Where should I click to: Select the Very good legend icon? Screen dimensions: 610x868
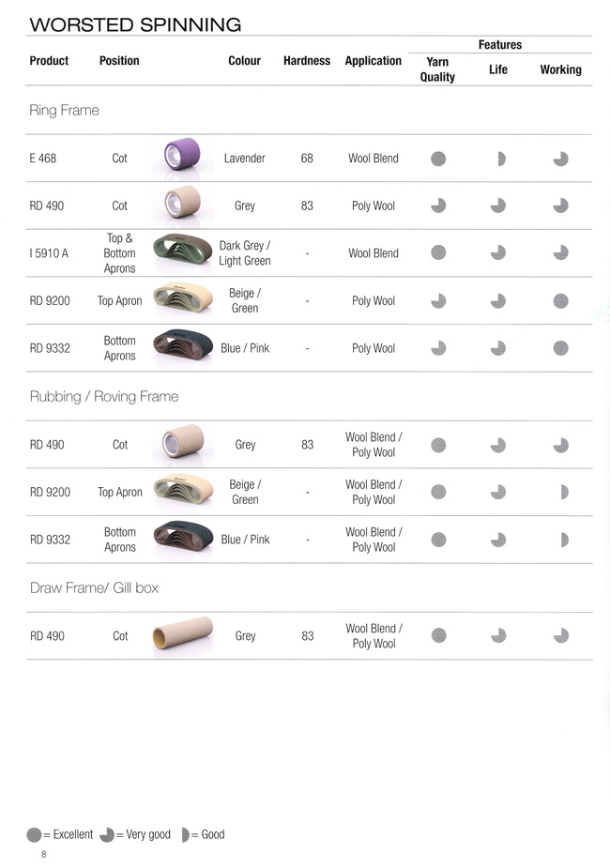pos(107,835)
